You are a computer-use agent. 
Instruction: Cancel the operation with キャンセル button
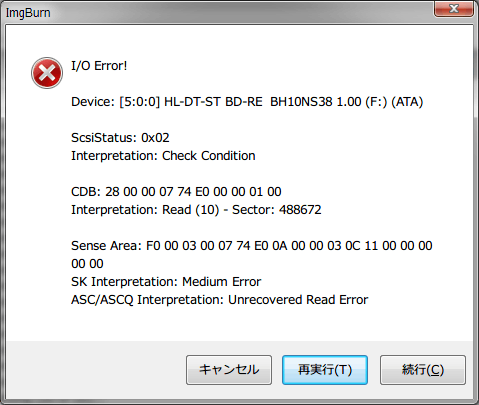click(x=229, y=370)
